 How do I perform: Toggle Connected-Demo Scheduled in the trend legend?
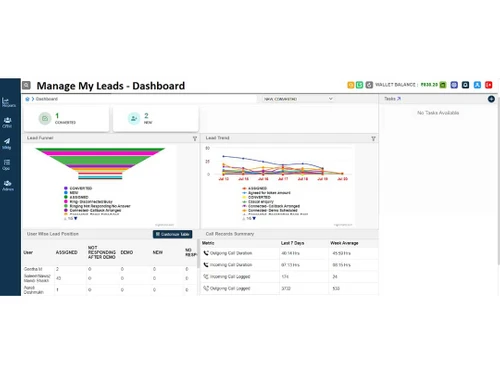[270, 210]
